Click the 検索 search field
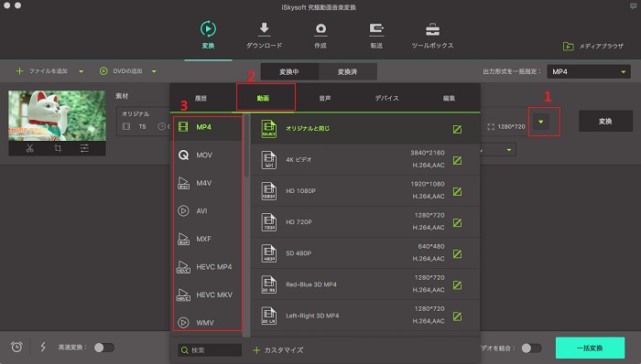Image resolution: width=641 pixels, height=364 pixels. click(x=210, y=350)
